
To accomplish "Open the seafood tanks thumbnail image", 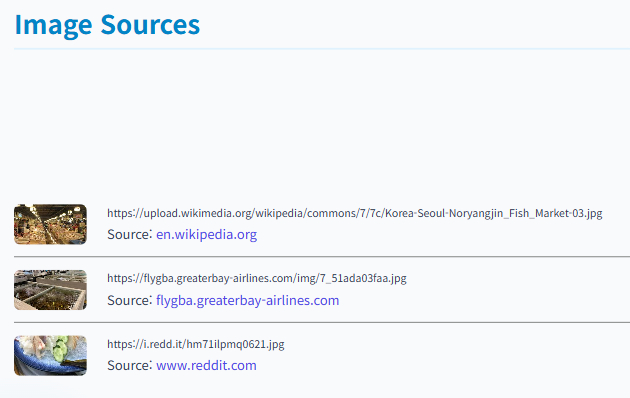I will point(50,290).
